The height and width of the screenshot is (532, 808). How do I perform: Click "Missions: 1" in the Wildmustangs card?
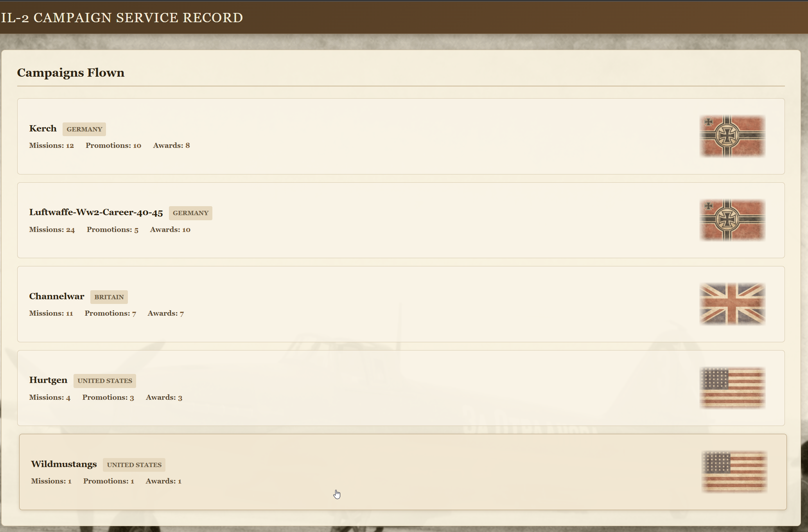pos(51,481)
